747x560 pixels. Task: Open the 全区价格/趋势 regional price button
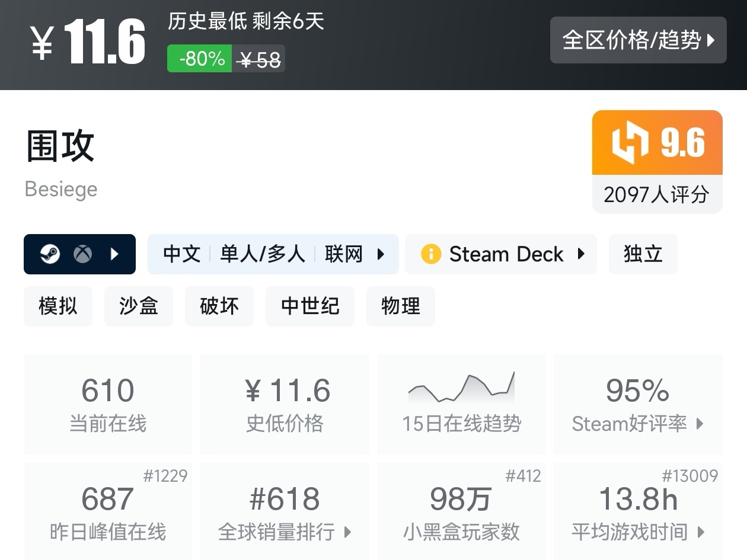coord(638,40)
